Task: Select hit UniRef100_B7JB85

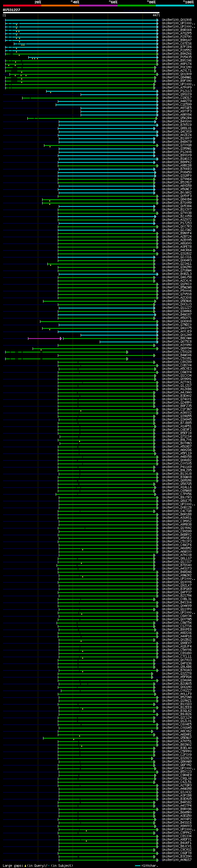Action: click(176, 423)
